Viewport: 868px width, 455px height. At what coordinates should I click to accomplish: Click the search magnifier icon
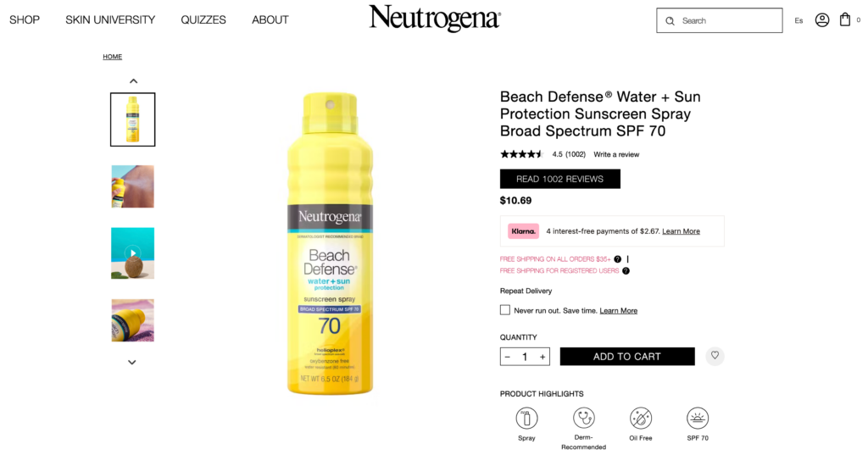tap(670, 21)
